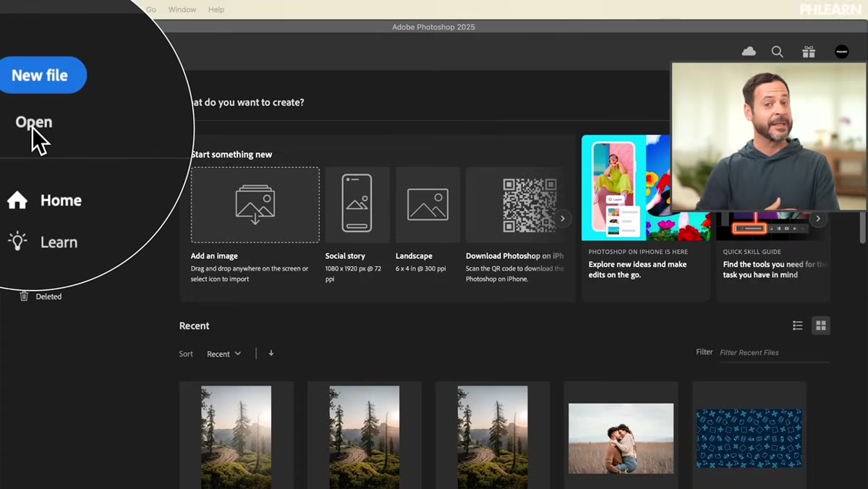This screenshot has height=489, width=868.
Task: Open the account profile avatar
Action: pos(841,51)
